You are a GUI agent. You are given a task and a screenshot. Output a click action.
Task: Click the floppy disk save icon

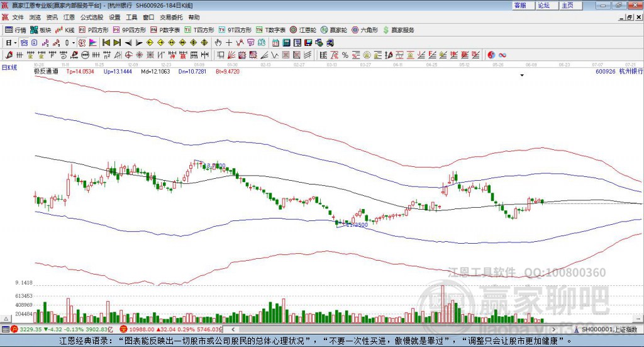click(308, 43)
